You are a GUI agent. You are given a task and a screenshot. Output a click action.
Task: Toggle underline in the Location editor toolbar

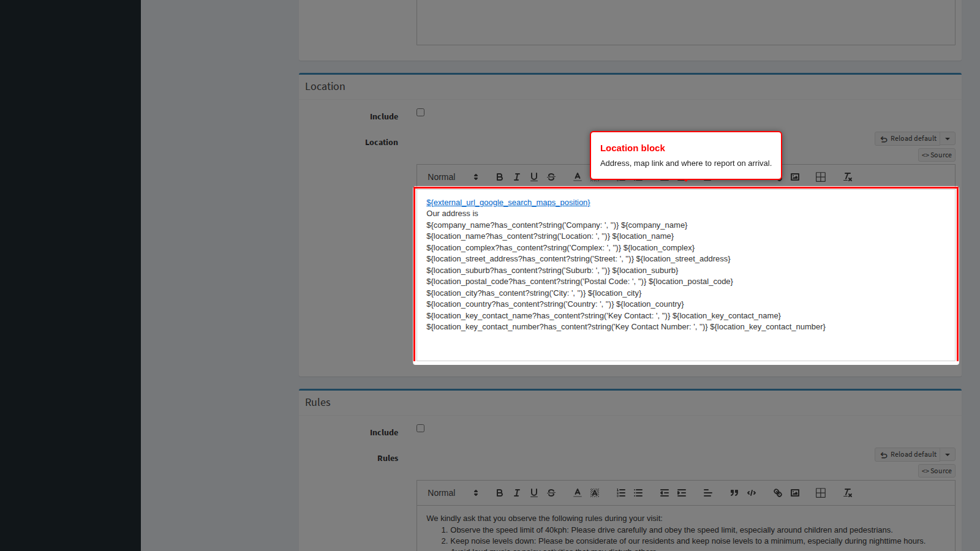coord(534,177)
